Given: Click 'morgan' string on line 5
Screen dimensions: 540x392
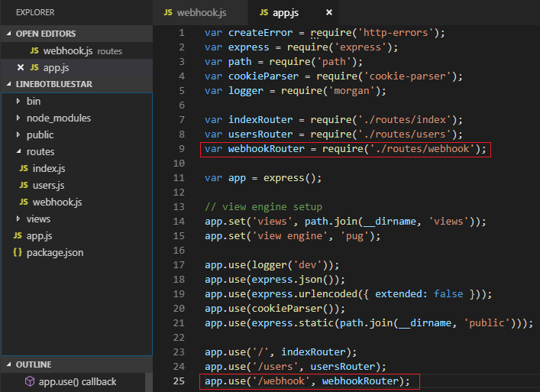Looking at the screenshot, I should click(352, 91).
